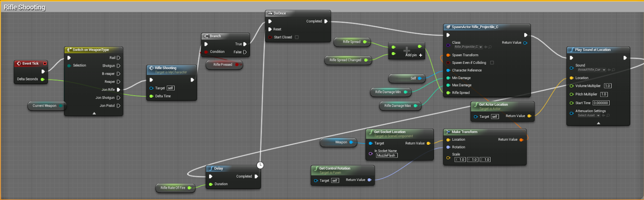Click the Max Damage input pin
Viewport: 644px width, 200px height.
448,85
